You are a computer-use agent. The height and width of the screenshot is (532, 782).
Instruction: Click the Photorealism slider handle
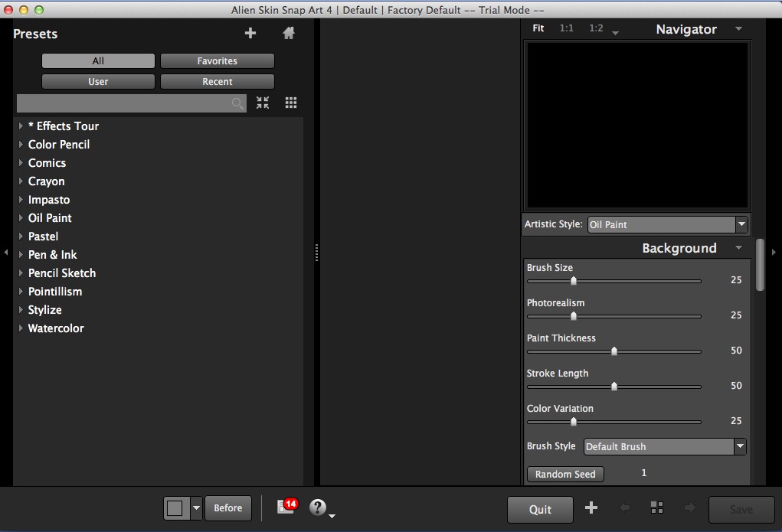(x=574, y=316)
